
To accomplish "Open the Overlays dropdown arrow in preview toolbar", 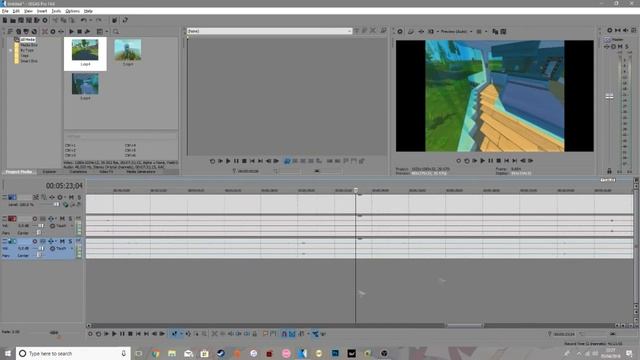I will click(x=486, y=31).
